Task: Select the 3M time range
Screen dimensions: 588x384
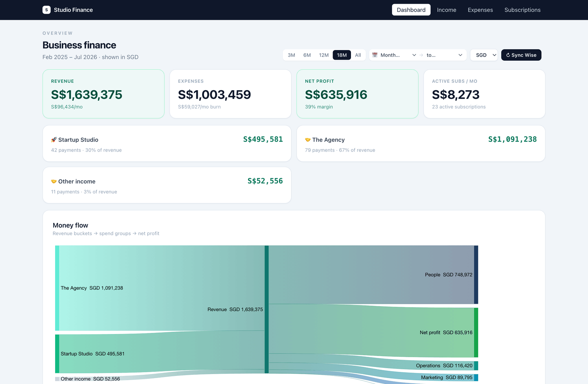Action: (291, 55)
